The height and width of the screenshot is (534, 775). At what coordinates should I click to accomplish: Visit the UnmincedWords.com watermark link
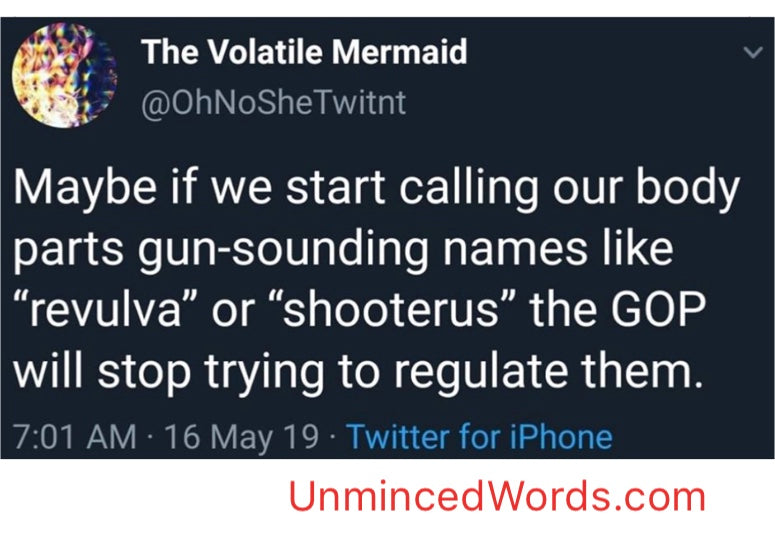coord(497,497)
